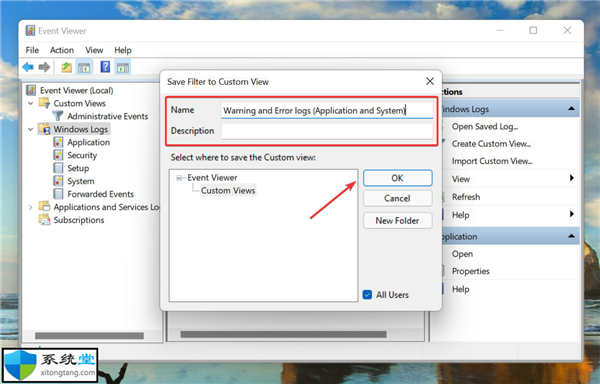Select the System log icon
The height and width of the screenshot is (384, 600).
[58, 181]
